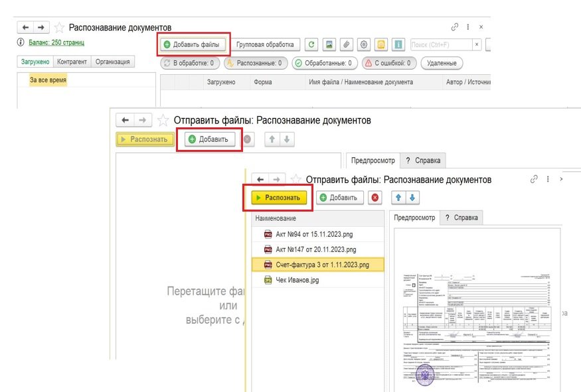Focus the 'Поиск (Ctrl+F)' search field
Image resolution: width=581 pixels, height=392 pixels.
tap(440, 45)
